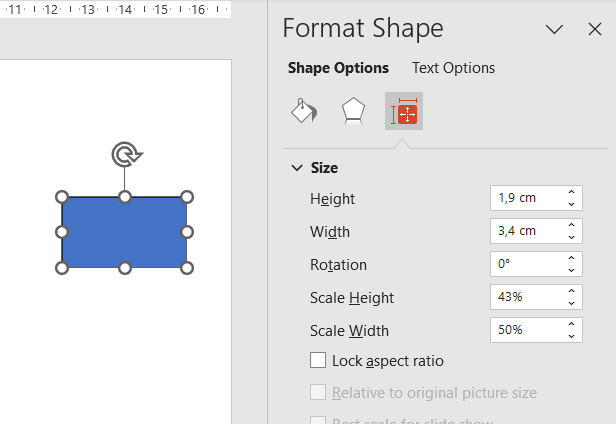Collapse the Size section
The height and width of the screenshot is (424, 616).
point(297,168)
